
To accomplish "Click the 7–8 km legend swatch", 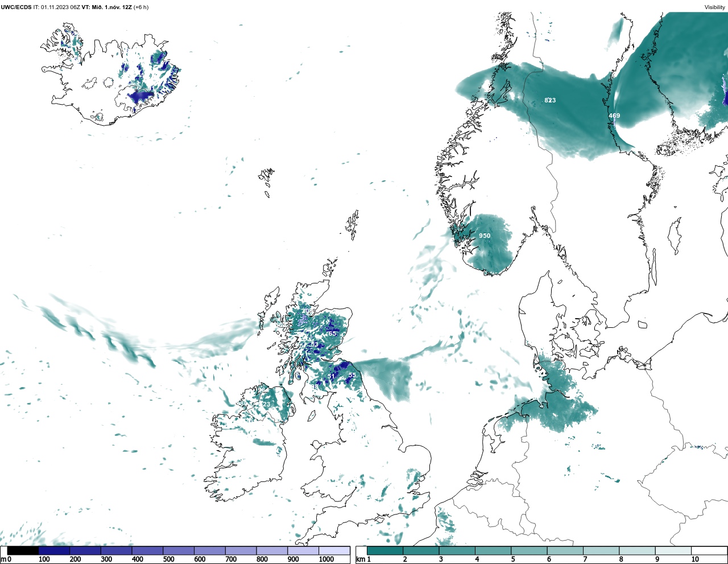I will click(x=601, y=550).
